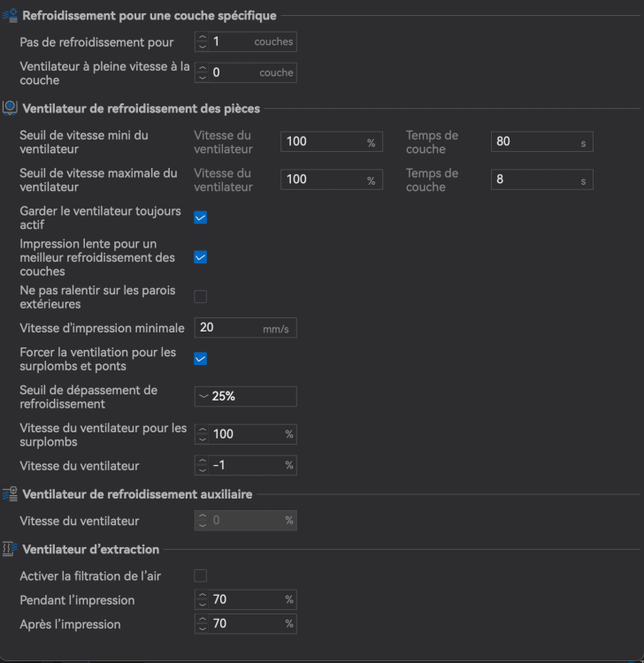Enable 'Ne pas ralentir sur les parois extérieures'
644x663 pixels.
coord(201,296)
